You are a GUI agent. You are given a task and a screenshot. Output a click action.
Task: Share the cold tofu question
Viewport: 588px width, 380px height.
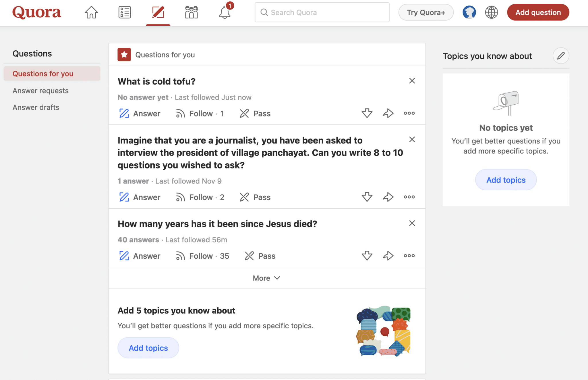point(388,113)
